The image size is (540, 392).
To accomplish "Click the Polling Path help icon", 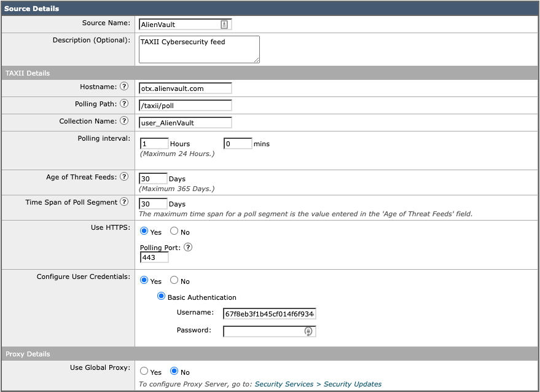I will (x=124, y=103).
